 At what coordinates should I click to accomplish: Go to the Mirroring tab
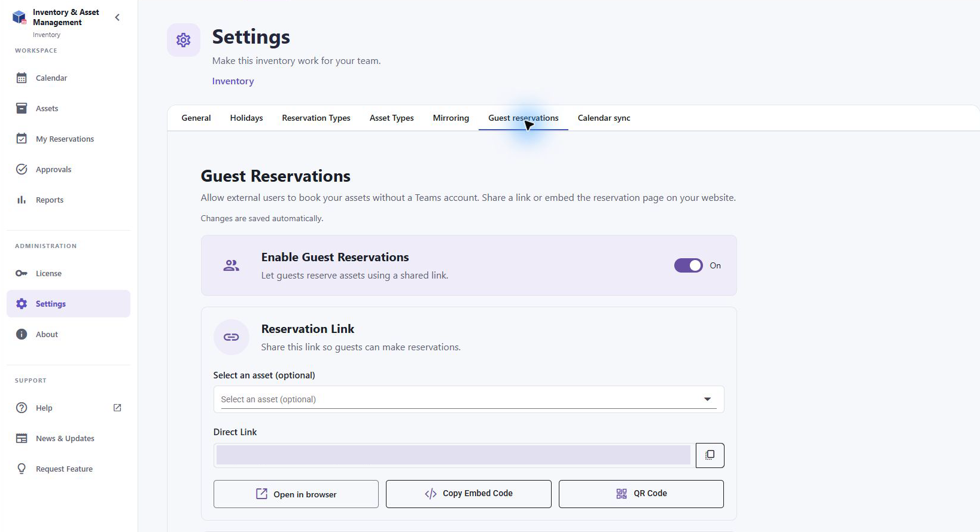[x=451, y=118]
